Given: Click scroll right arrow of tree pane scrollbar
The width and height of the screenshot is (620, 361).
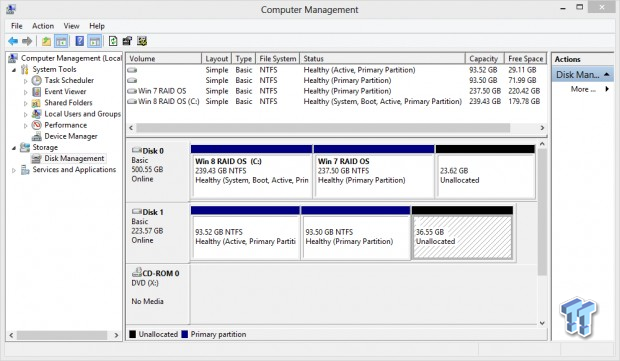Looking at the screenshot, I should 116,335.
